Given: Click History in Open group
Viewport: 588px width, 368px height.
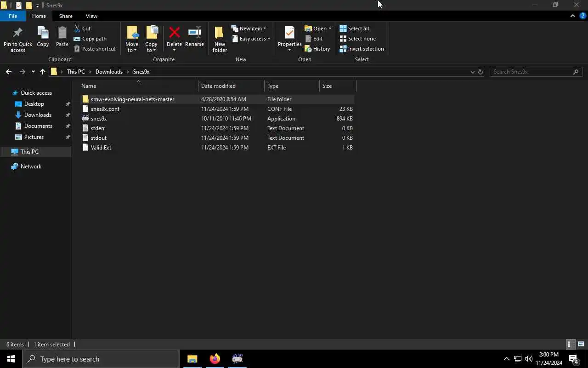Looking at the screenshot, I should [317, 49].
